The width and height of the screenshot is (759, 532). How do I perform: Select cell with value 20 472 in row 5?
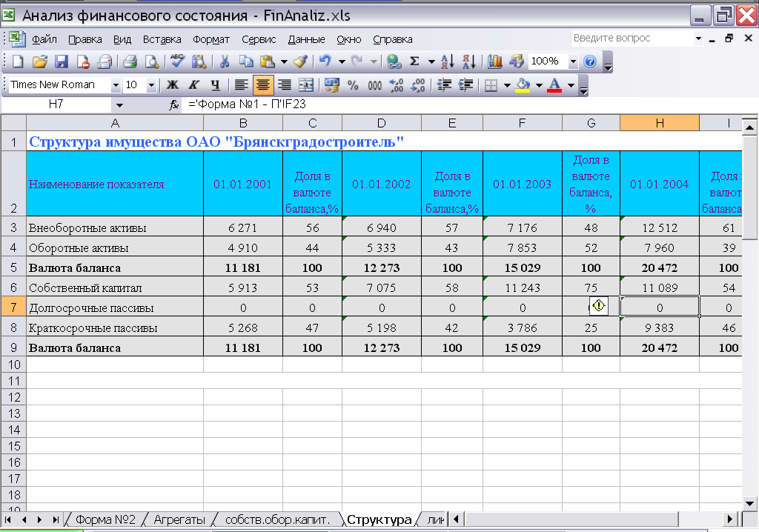[x=660, y=267]
